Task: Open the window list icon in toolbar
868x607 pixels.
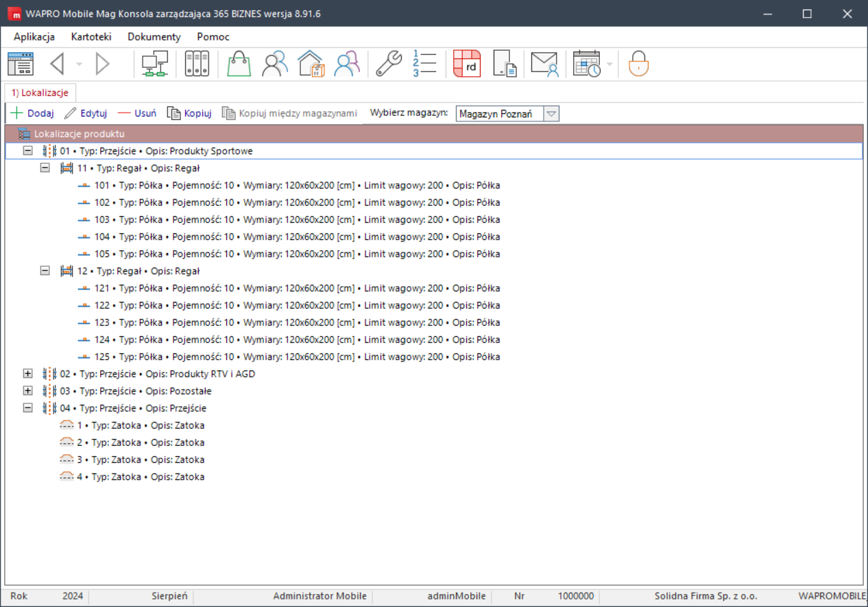Action: pyautogui.click(x=20, y=64)
